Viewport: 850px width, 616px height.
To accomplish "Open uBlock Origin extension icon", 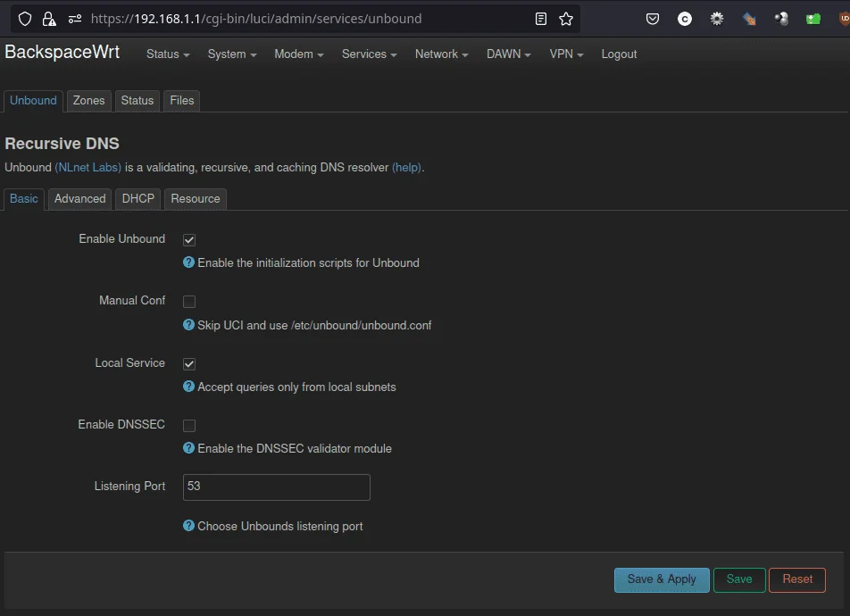I will coord(844,19).
